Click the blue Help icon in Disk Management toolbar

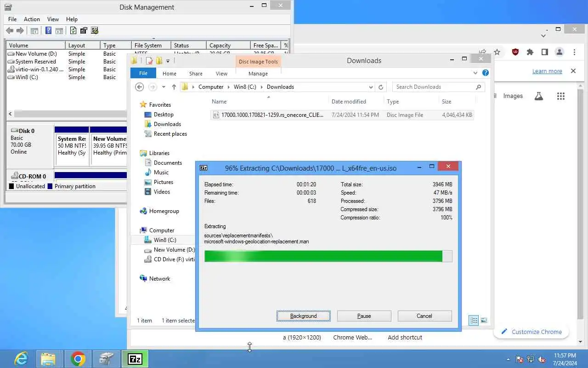(x=48, y=31)
